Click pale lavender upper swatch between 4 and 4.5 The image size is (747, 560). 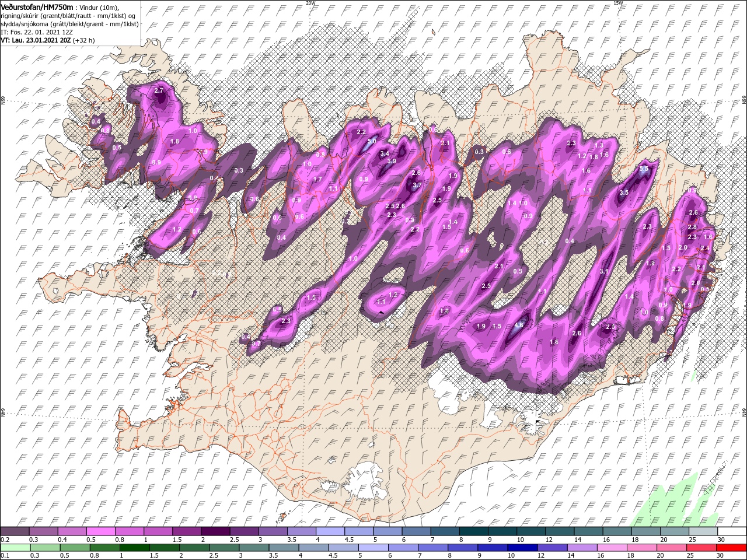click(x=330, y=531)
